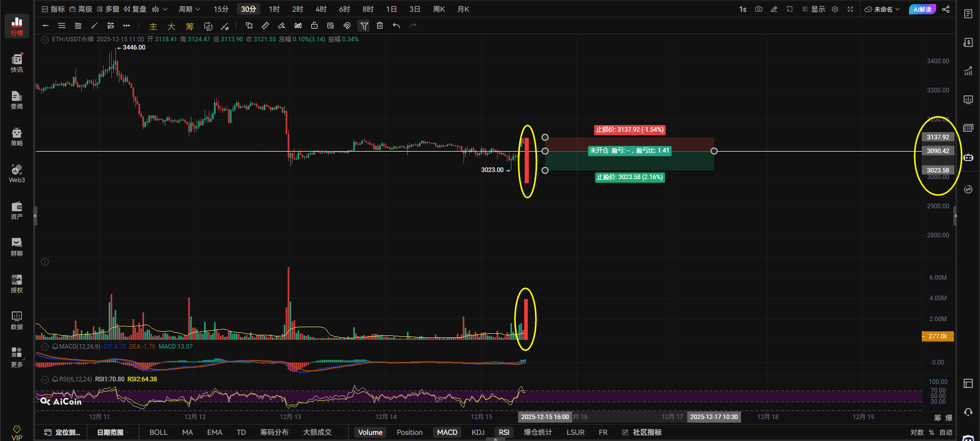Click the 定位到... locate button
Screen dimensions: 980x441
[x=62, y=432]
